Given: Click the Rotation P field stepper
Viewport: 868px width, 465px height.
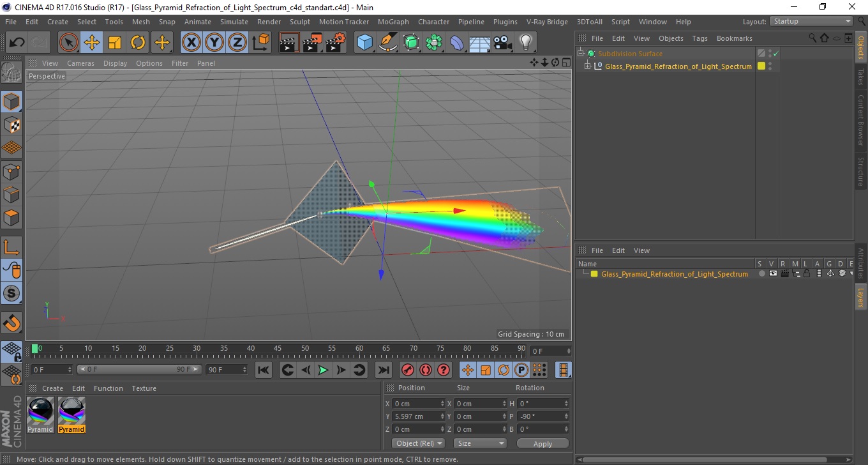Looking at the screenshot, I should [x=566, y=416].
